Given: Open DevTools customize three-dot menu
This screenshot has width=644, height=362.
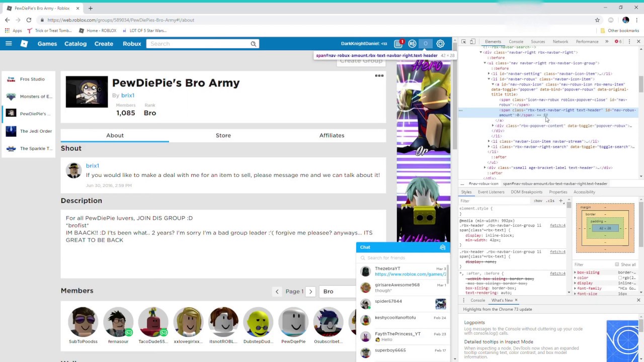Looking at the screenshot, I should [629, 42].
